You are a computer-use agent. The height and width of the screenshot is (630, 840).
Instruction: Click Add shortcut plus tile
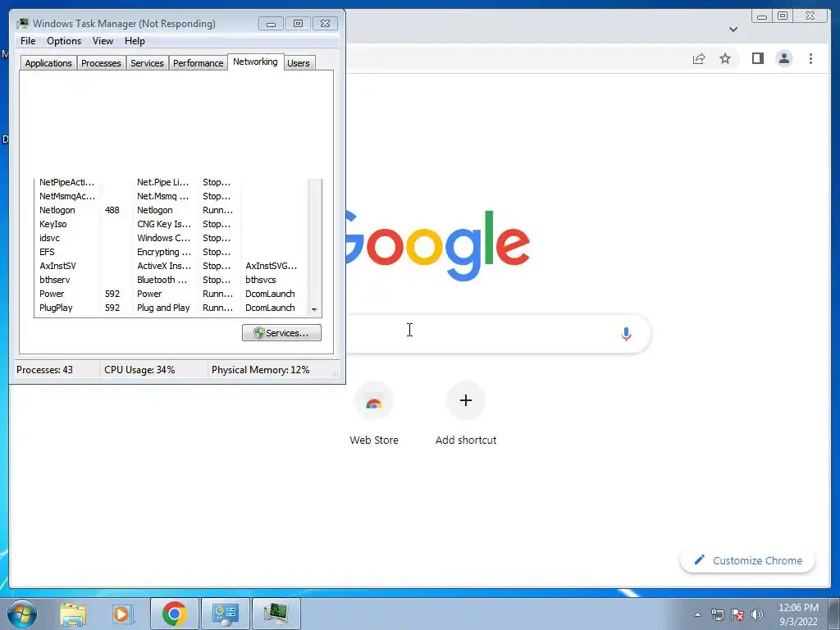(466, 414)
